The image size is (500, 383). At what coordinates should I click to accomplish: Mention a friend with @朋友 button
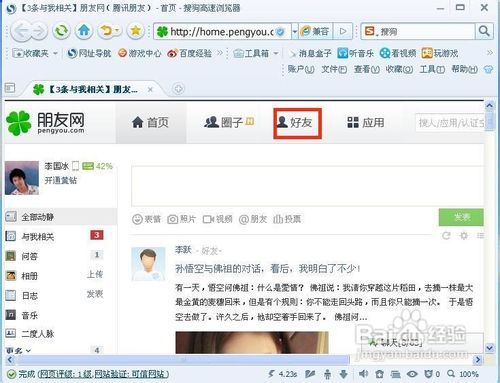click(253, 219)
